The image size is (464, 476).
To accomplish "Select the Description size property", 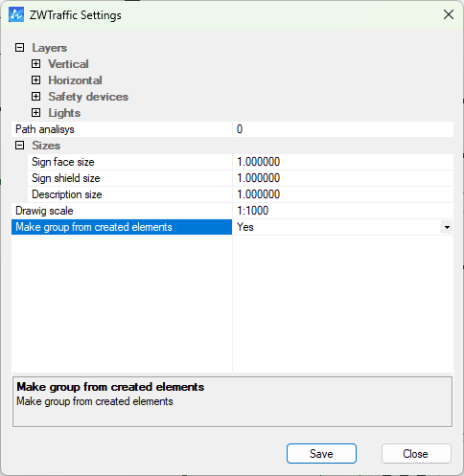I will click(x=129, y=194).
